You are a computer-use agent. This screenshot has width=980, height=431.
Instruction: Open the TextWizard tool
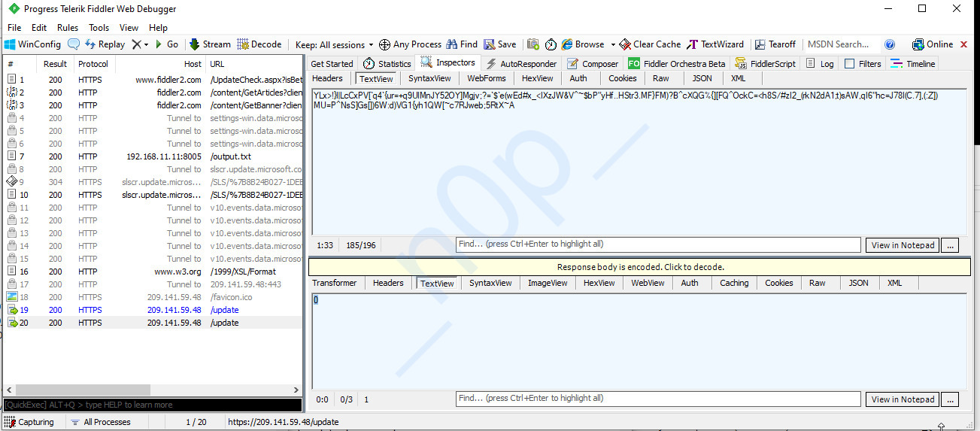pos(715,44)
